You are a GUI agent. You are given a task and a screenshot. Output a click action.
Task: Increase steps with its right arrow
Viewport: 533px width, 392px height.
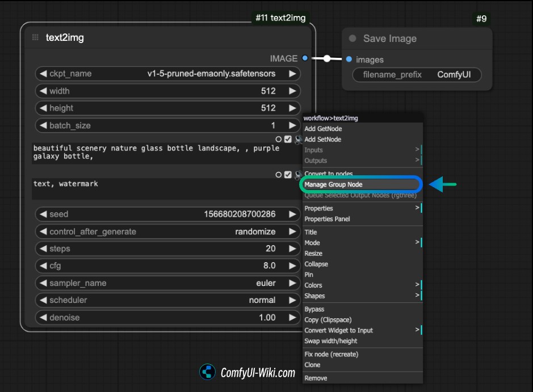292,248
